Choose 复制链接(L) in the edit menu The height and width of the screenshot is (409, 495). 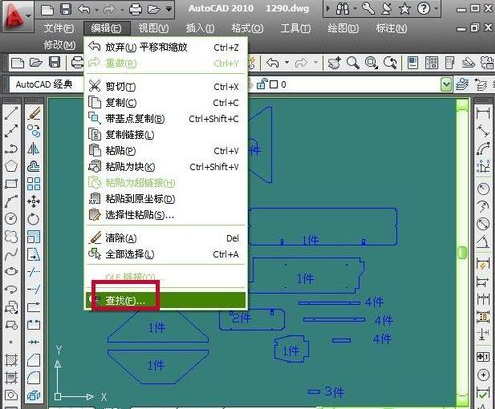click(x=166, y=135)
